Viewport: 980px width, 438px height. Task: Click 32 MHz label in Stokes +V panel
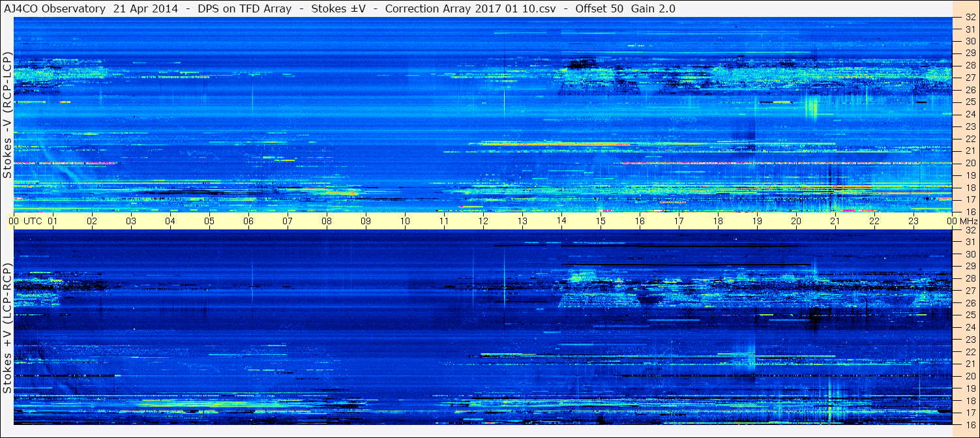[x=970, y=230]
